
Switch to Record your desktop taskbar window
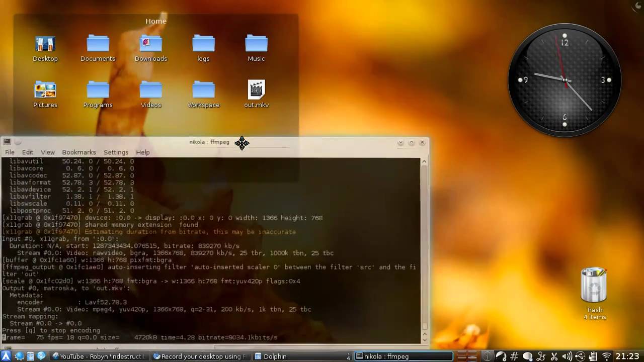[x=201, y=356]
